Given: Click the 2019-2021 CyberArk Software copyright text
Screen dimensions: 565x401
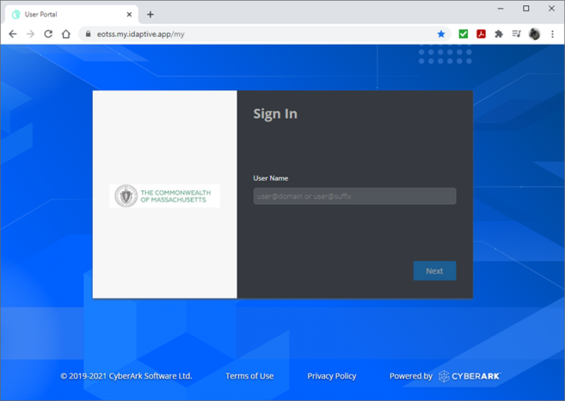Looking at the screenshot, I should coord(126,376).
